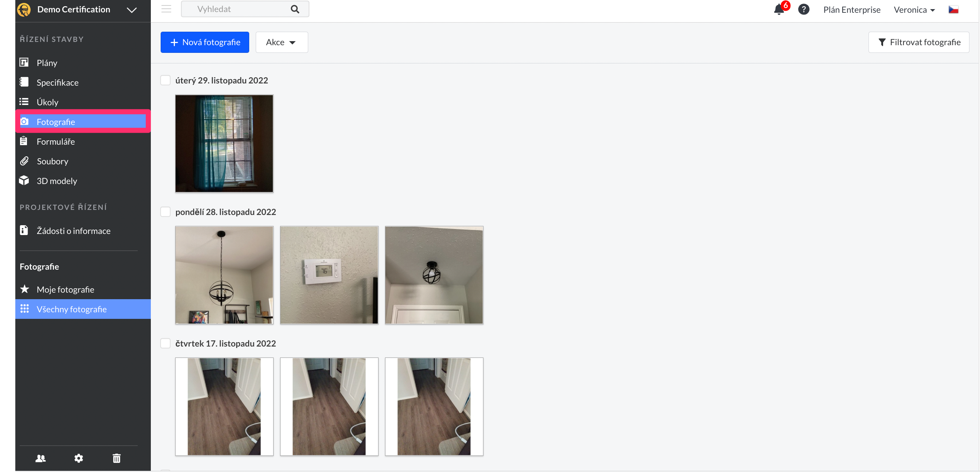Open the Akce dropdown
The height and width of the screenshot is (473, 980).
point(282,42)
